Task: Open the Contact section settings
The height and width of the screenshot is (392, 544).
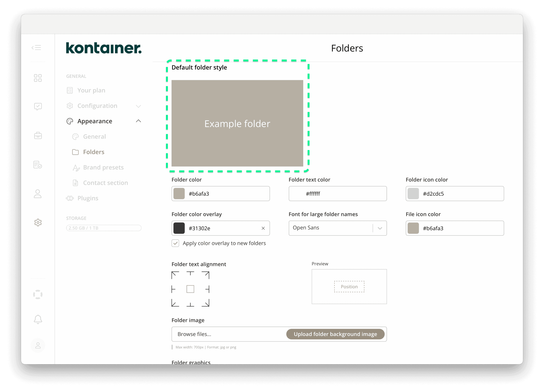Action: 105,183
